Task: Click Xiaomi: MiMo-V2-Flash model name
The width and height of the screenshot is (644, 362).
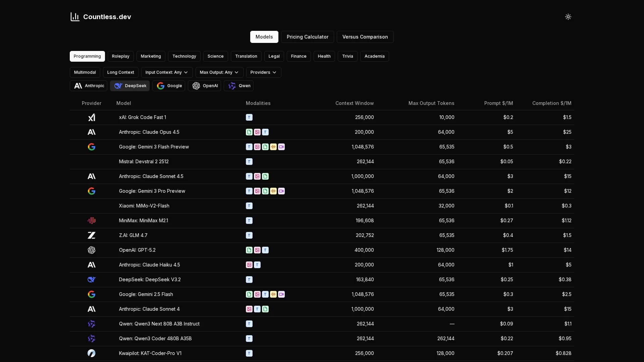Action: (x=144, y=206)
